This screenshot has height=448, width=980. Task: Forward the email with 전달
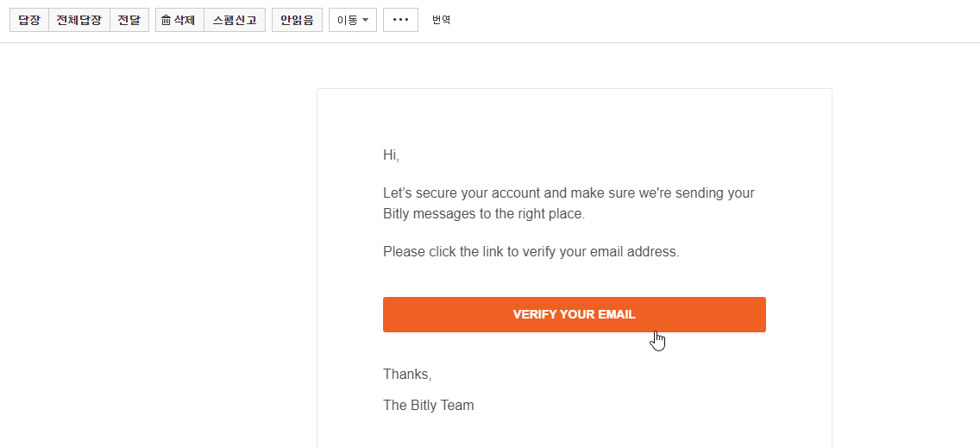click(129, 20)
